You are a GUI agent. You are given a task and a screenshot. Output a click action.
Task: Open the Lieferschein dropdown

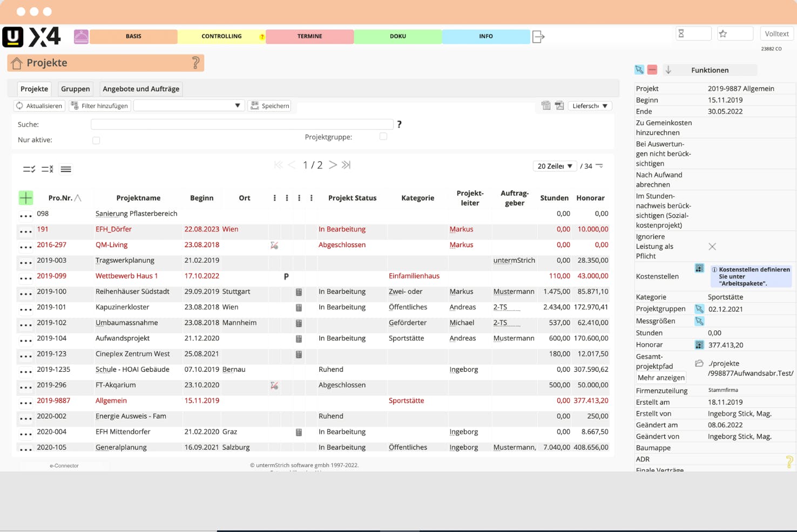click(x=590, y=106)
